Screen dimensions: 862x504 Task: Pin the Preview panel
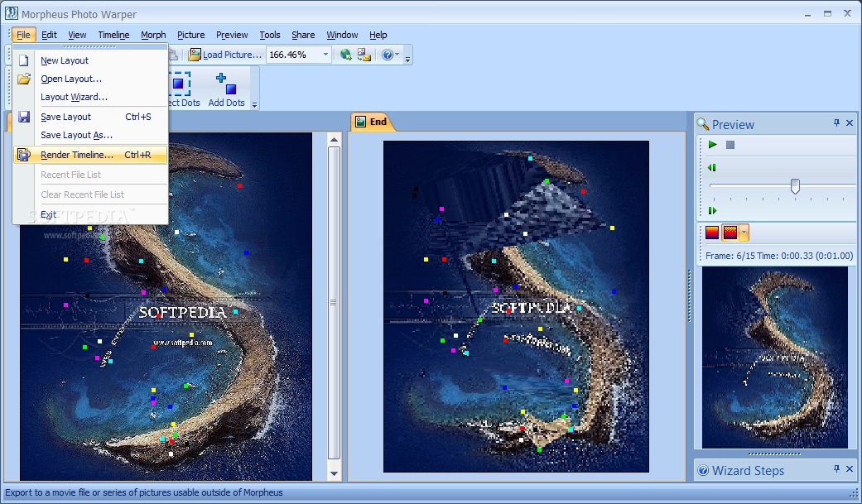coord(836,123)
